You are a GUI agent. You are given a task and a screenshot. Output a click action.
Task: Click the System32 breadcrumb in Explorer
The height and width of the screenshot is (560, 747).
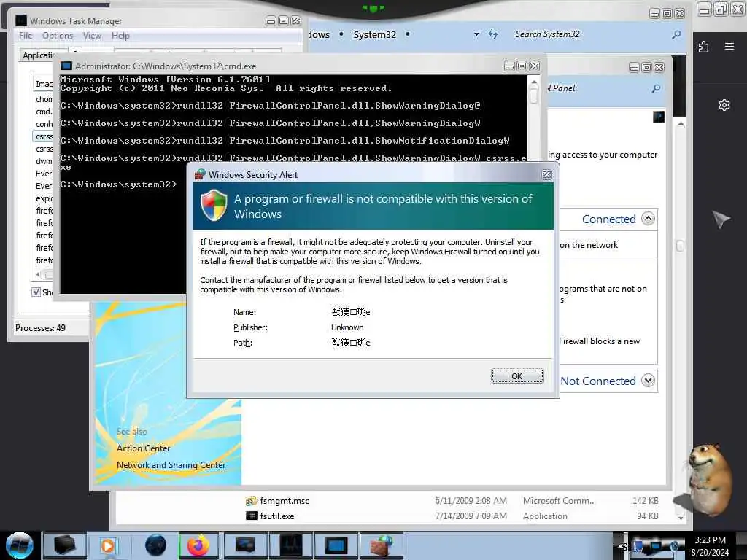tap(374, 34)
